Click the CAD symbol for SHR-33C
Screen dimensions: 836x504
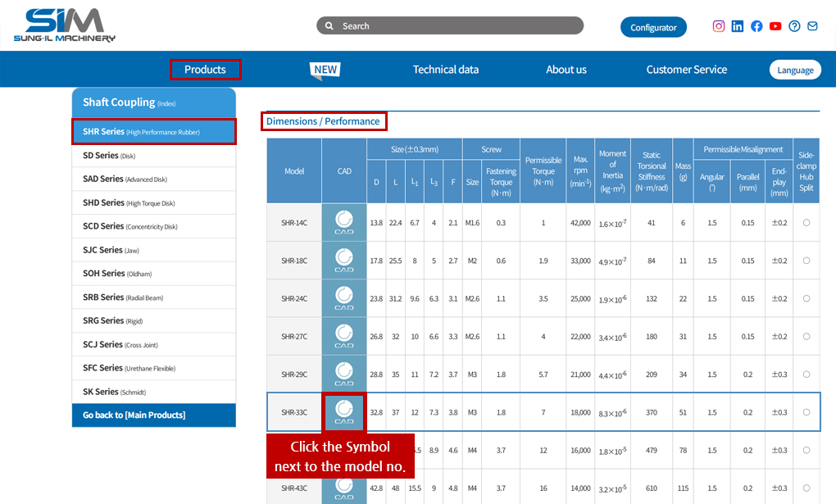(x=344, y=412)
